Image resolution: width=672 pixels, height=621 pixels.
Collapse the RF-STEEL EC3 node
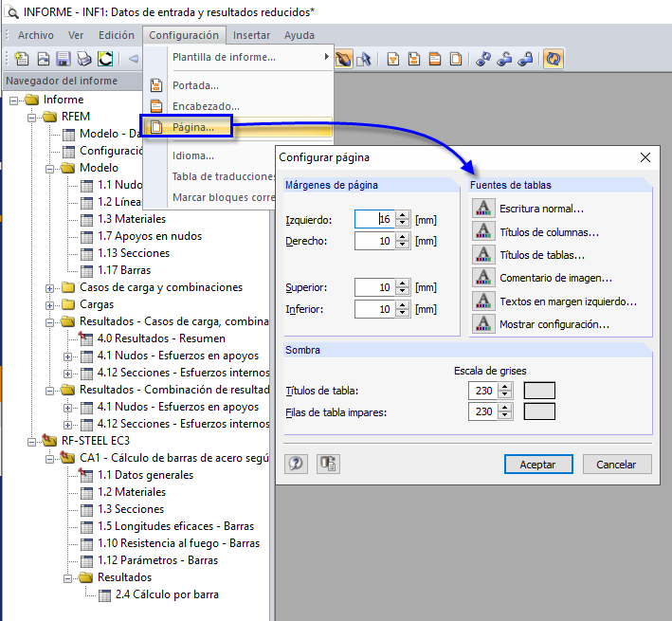click(x=31, y=442)
